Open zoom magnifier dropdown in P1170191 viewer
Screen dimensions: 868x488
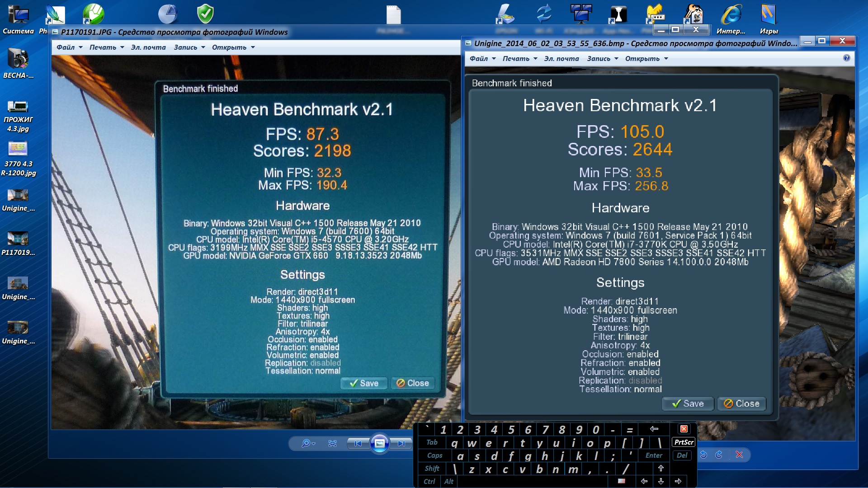[308, 443]
